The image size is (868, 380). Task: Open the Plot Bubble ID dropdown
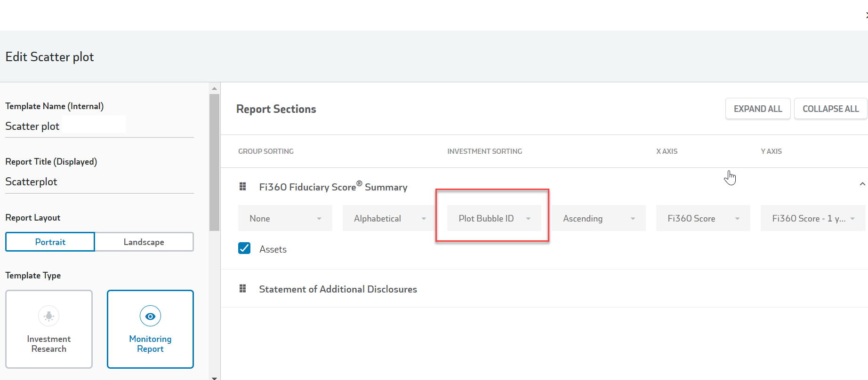click(x=494, y=218)
